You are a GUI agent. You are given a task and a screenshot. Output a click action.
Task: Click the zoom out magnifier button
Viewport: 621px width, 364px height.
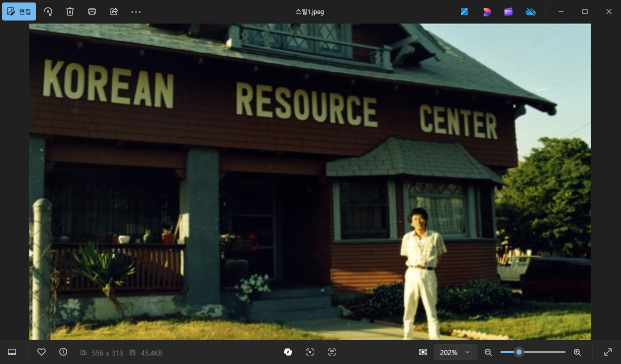pyautogui.click(x=488, y=352)
